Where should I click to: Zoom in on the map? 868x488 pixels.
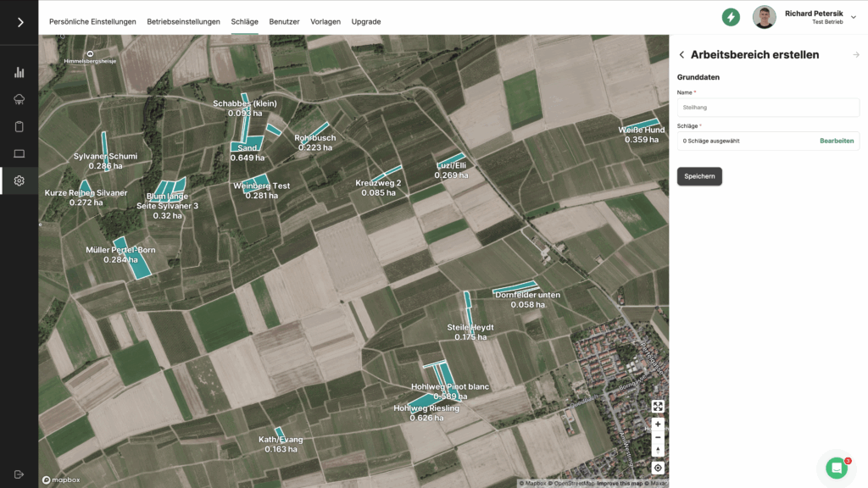(658, 424)
